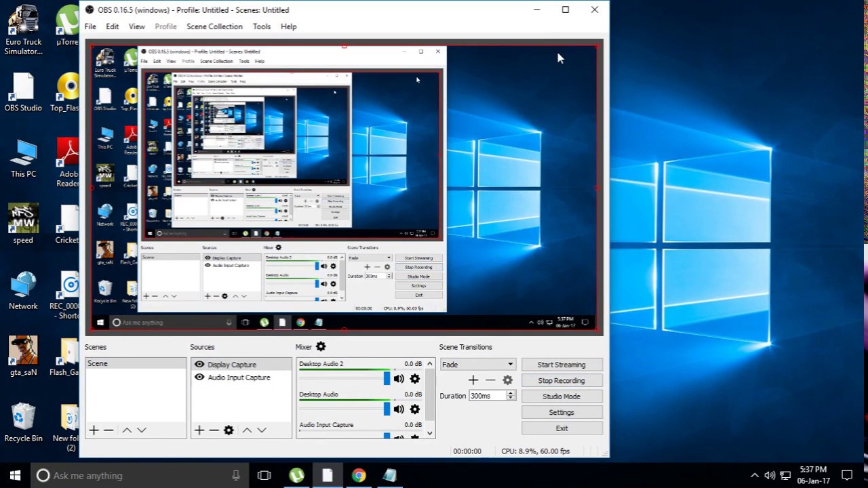Select This PC desktop icon
The image size is (868, 488).
point(23,159)
